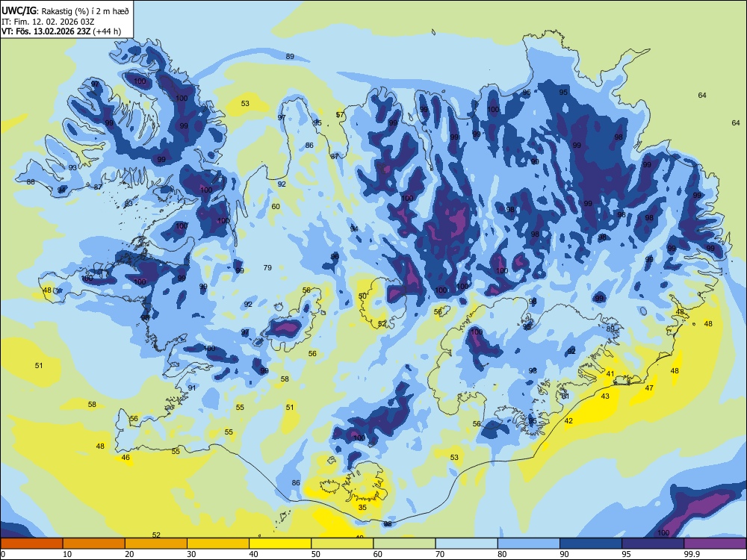This screenshot has height=560, width=747.
Task: Click the 60–70 light green legend swatch
Action: coord(404,544)
